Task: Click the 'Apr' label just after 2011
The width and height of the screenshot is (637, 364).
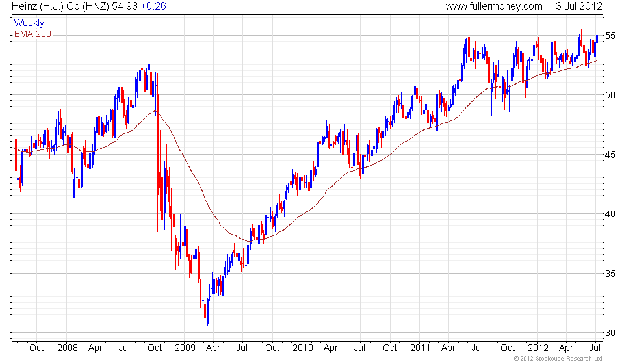Action: [448, 348]
